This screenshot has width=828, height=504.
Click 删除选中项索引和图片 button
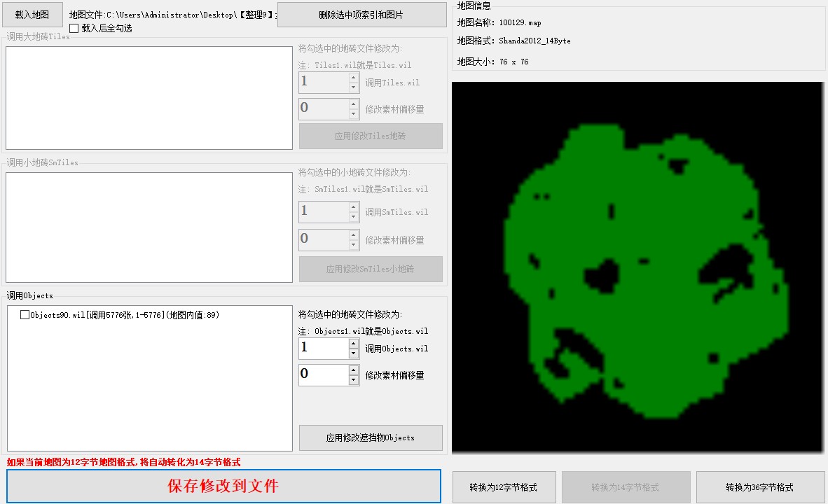coord(361,14)
